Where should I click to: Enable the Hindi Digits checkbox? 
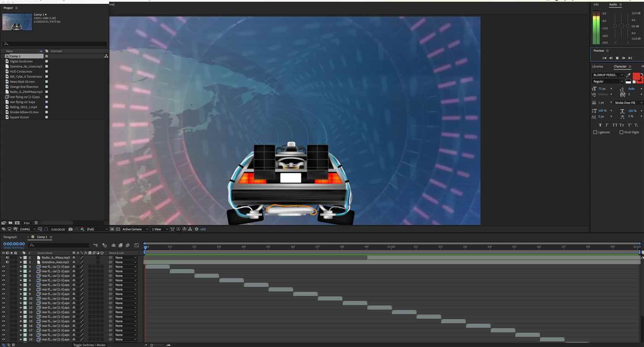[x=621, y=132]
